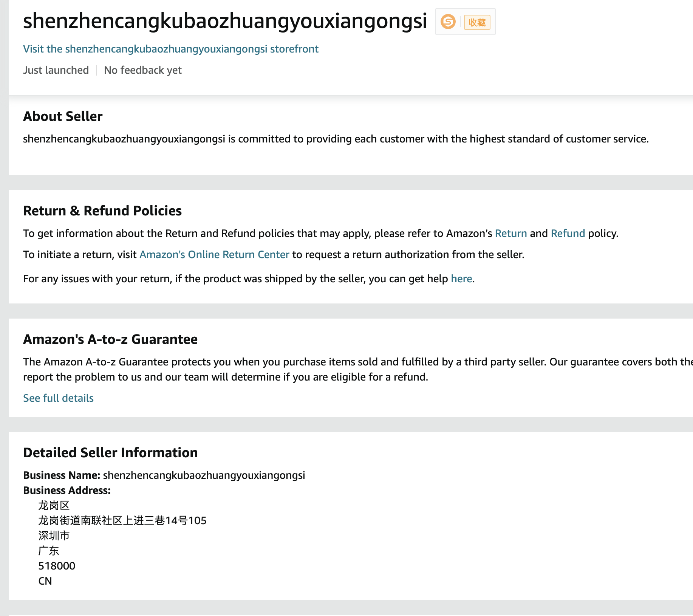Click the postal code 518000

(x=57, y=566)
